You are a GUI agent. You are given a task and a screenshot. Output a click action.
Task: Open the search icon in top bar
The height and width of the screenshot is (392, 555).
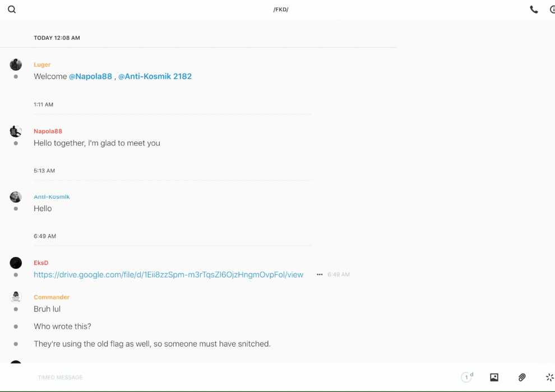12,10
